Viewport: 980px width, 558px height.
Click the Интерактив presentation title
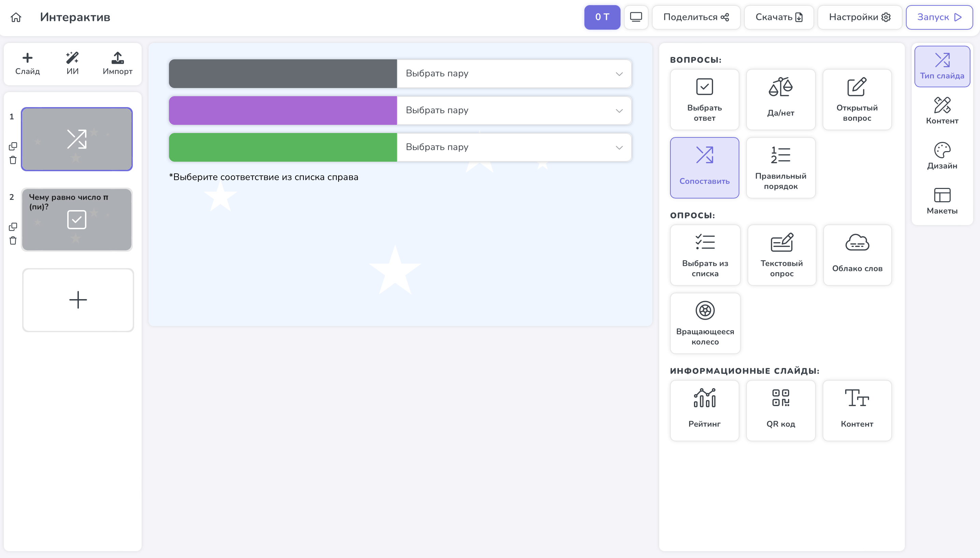[75, 17]
